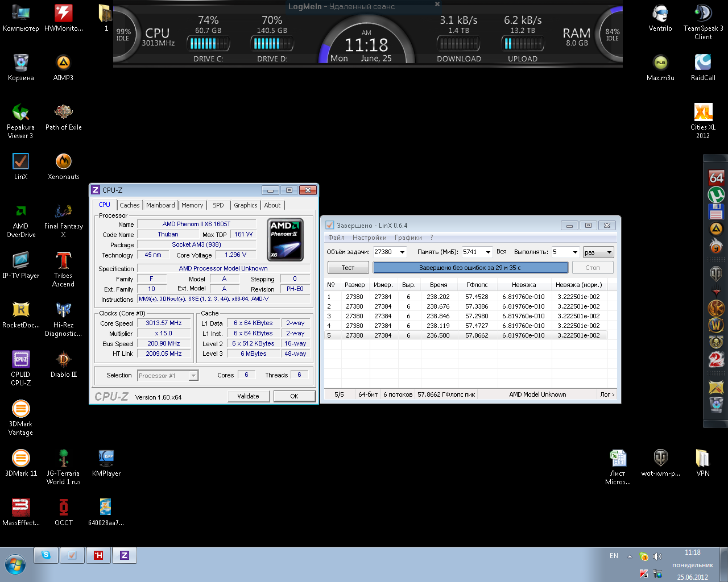
Task: Click the Skype button on the taskbar
Action: (x=46, y=555)
